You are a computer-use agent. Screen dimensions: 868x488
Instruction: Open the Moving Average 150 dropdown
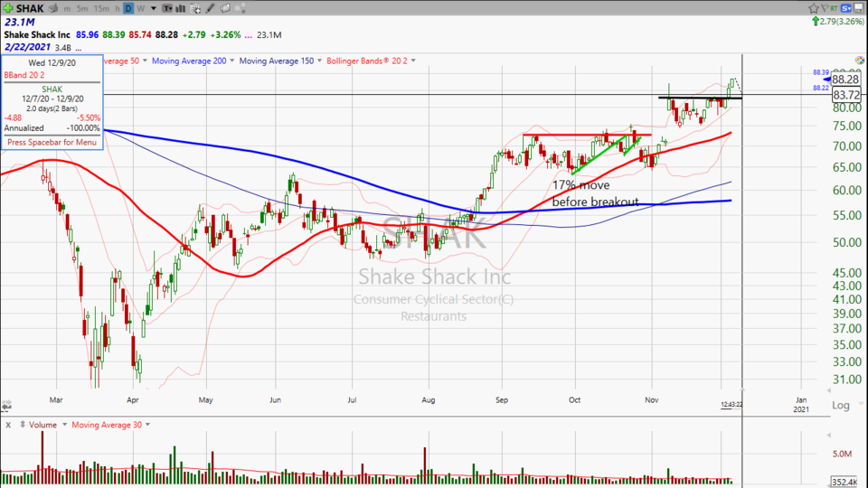tap(319, 61)
